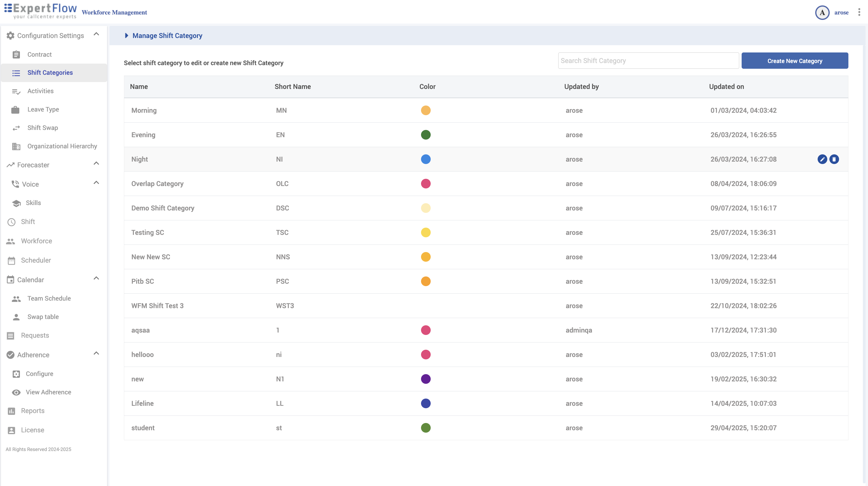Click the View Adherence eye icon
Screen dimensions: 868x486
click(x=16, y=392)
